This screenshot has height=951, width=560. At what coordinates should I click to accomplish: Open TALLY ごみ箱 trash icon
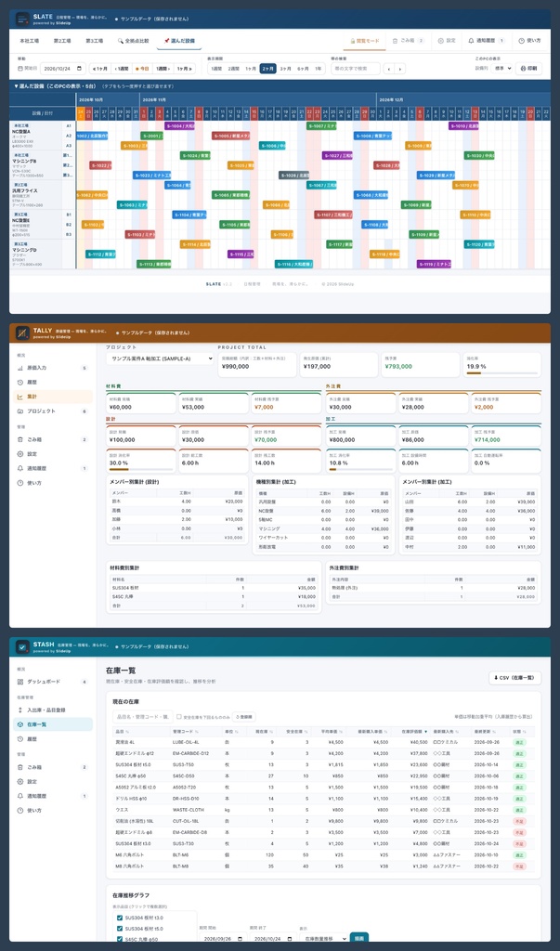[20, 439]
